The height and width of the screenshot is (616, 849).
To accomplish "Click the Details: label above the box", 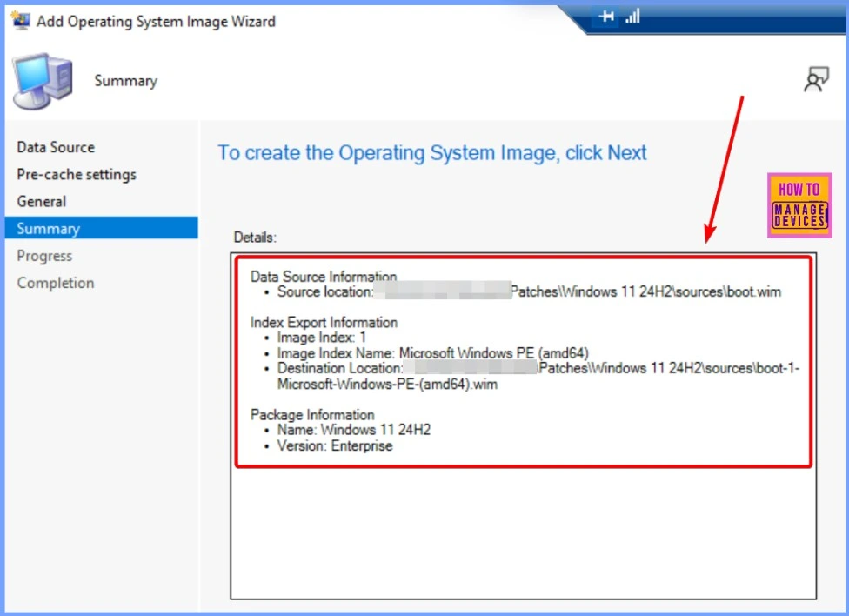I will tap(255, 238).
